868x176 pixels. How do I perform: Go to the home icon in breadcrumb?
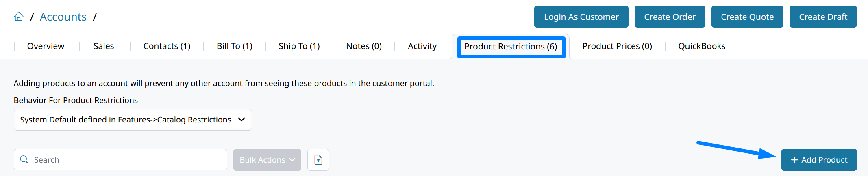[19, 17]
